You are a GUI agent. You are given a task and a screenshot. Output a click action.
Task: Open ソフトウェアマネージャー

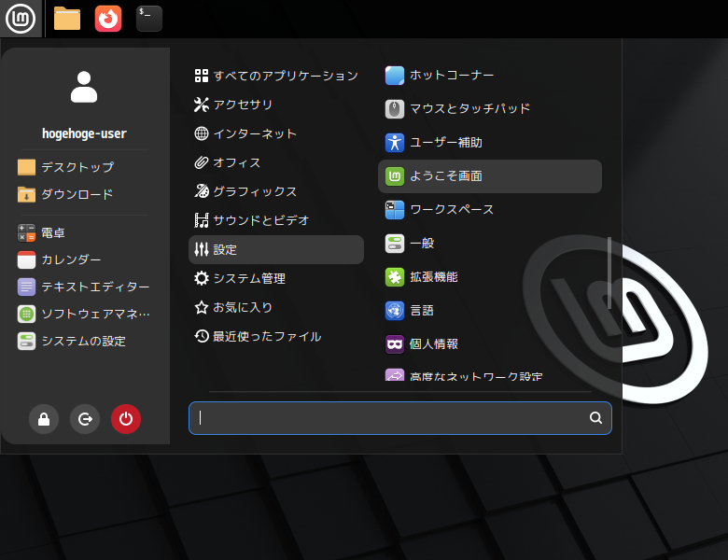click(84, 314)
